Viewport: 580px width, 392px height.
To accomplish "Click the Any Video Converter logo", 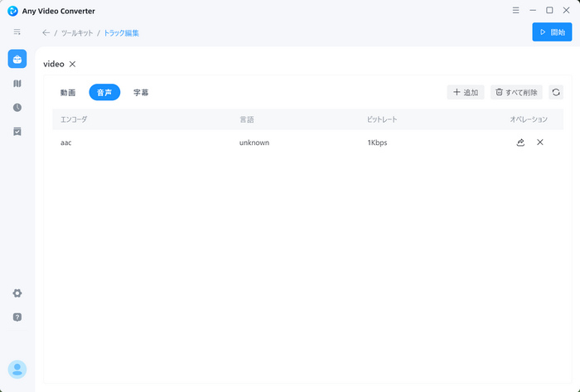I will tap(12, 11).
